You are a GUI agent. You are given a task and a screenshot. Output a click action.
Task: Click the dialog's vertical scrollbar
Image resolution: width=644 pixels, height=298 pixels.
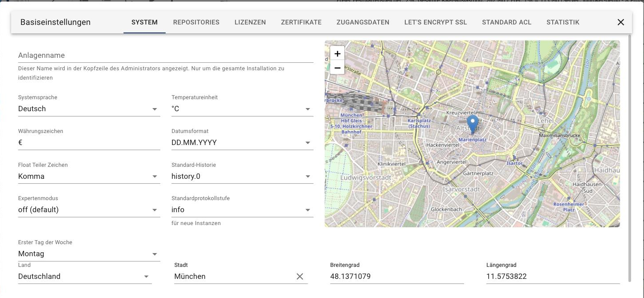(x=630, y=158)
